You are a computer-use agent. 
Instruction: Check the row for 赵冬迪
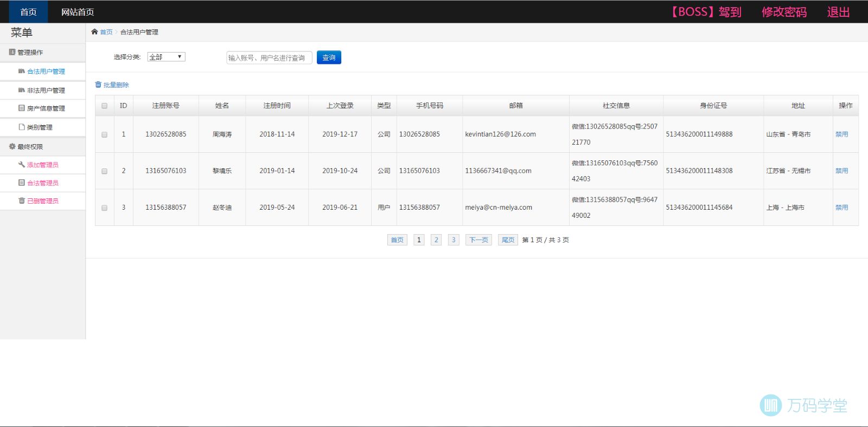[104, 208]
